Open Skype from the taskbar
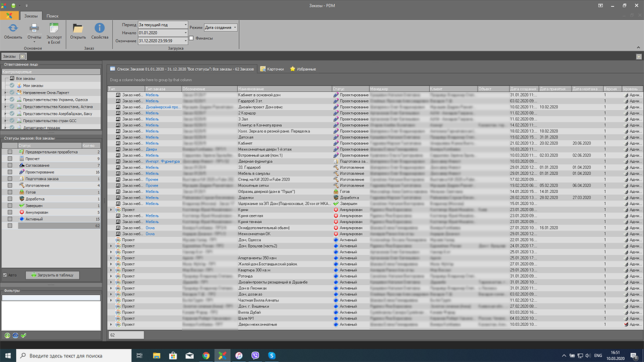The height and width of the screenshot is (362, 644). point(272,356)
